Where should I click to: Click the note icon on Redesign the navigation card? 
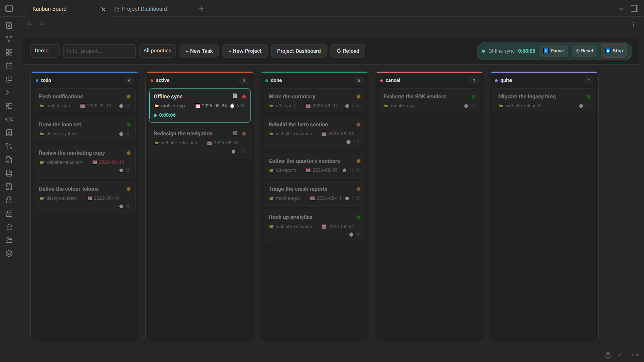tap(235, 133)
